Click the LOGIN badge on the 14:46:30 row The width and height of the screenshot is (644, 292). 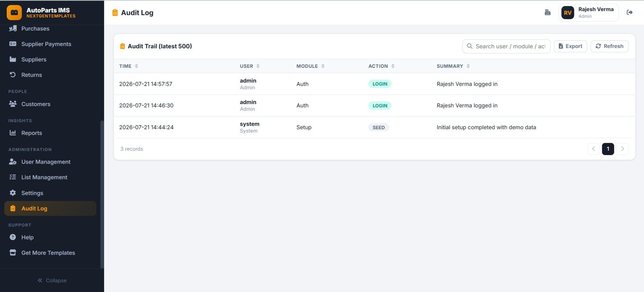[380, 106]
